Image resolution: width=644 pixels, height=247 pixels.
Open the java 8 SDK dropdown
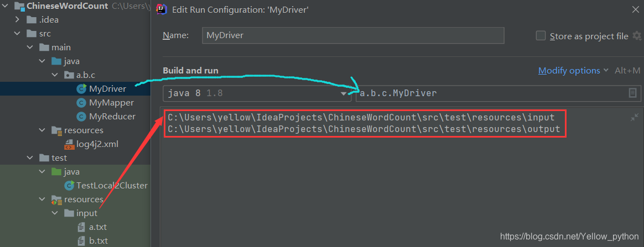(257, 93)
